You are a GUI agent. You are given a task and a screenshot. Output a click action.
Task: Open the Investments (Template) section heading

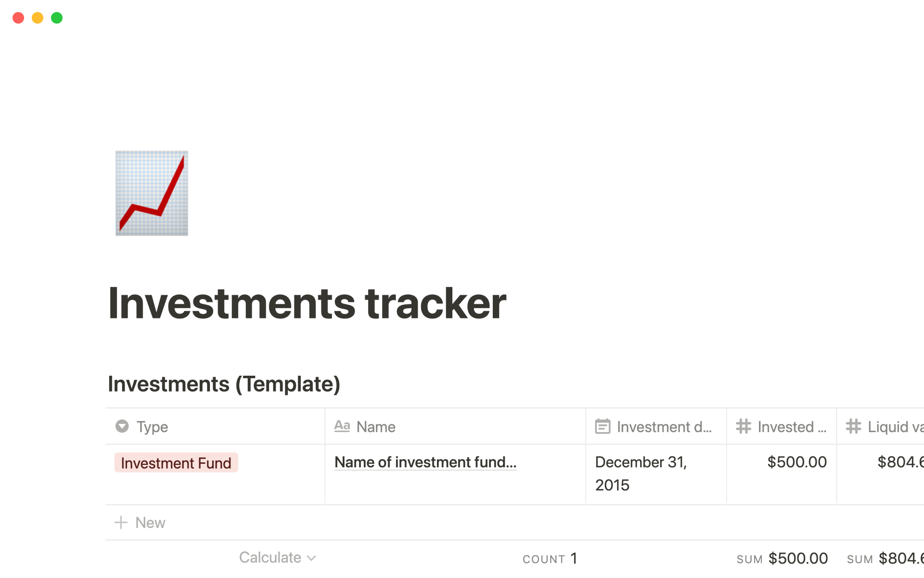pyautogui.click(x=224, y=383)
